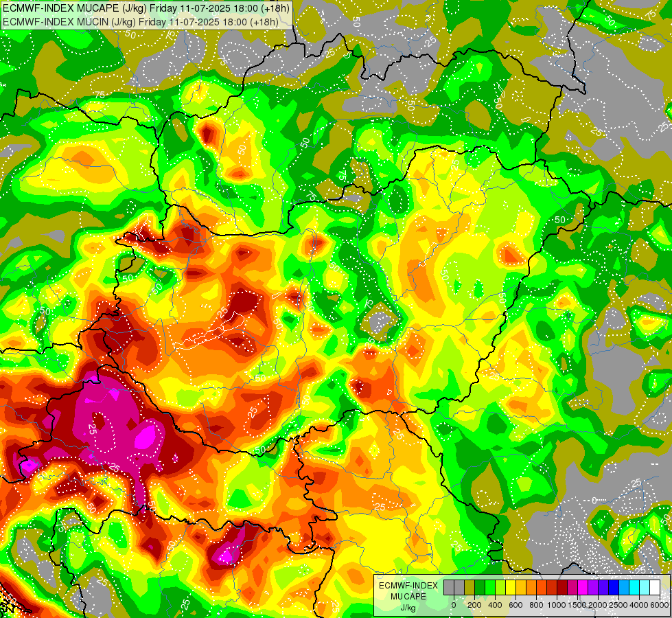The height and width of the screenshot is (618, 672).
Task: Click the pure blue swatch left of 2500
Action: pyautogui.click(x=614, y=588)
